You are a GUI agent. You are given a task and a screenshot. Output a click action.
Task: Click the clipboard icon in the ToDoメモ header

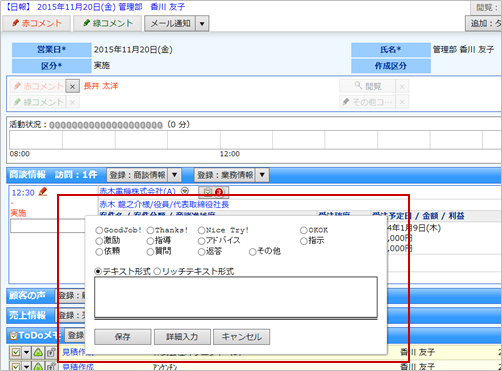tap(13, 336)
